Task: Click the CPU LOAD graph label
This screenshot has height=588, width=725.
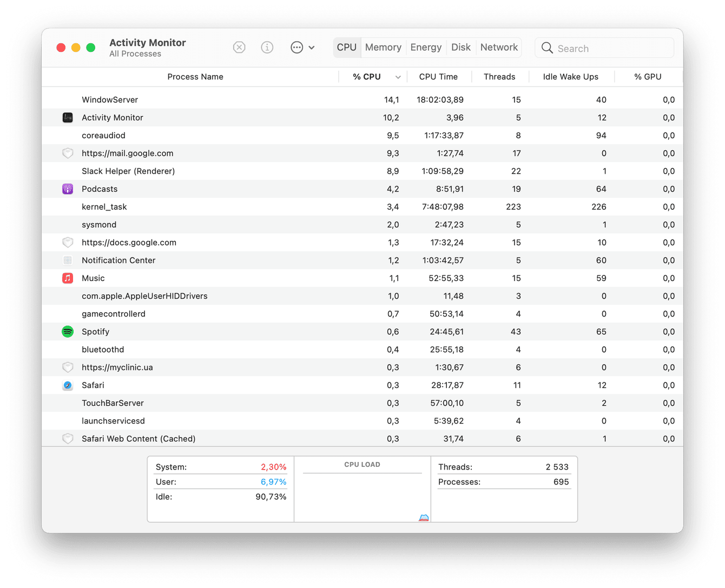Action: pos(362,464)
